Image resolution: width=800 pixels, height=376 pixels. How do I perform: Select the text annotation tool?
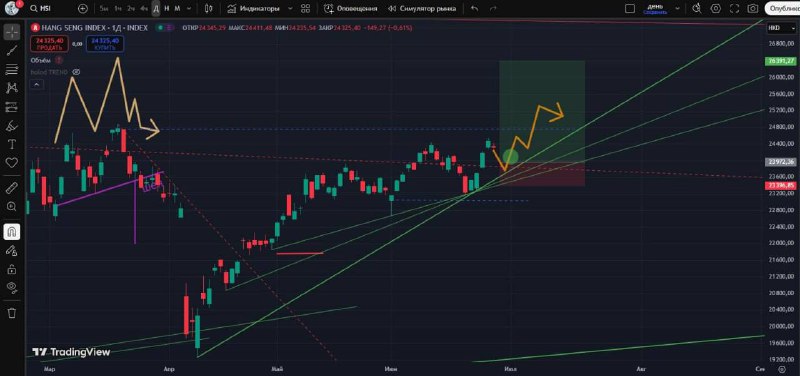(x=11, y=144)
